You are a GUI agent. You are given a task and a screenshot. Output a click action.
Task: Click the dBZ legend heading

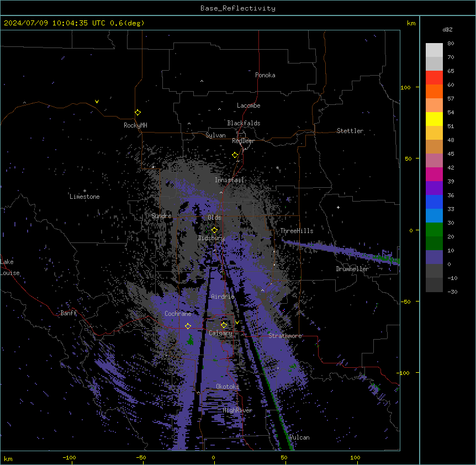(447, 30)
